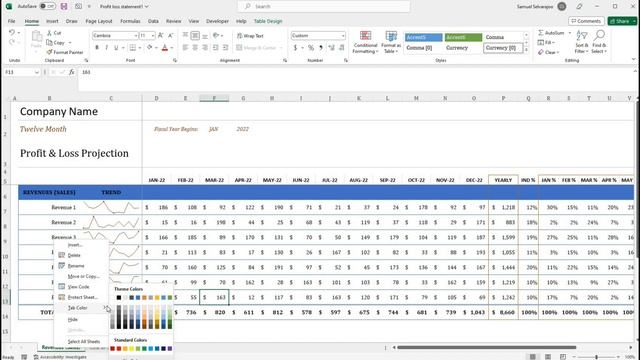Click the Cut scissors icon
The image size is (640, 360).
(49, 33)
